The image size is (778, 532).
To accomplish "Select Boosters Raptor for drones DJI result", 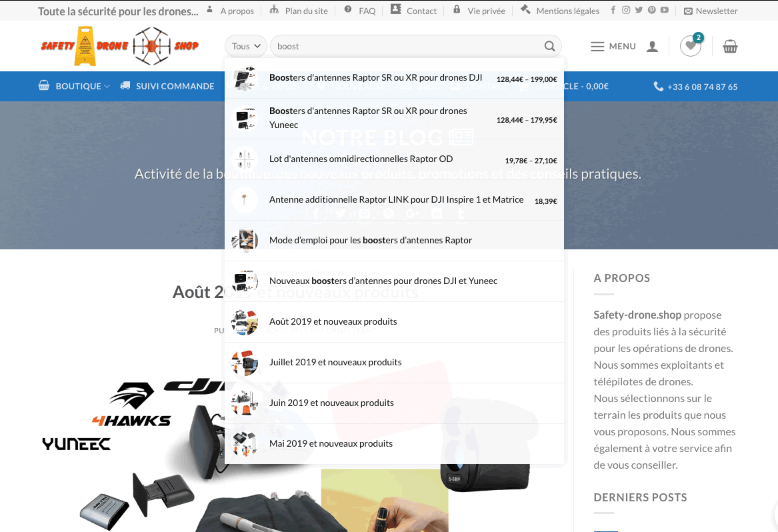I will tap(395, 78).
